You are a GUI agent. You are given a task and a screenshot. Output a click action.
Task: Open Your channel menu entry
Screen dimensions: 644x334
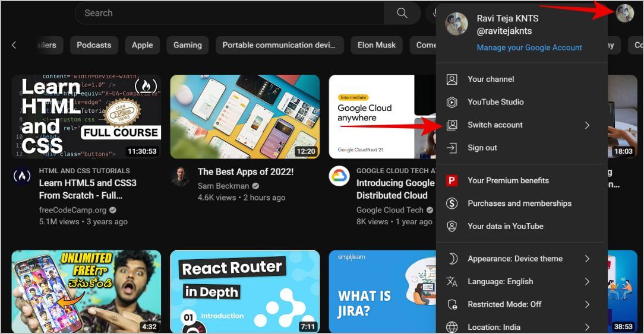(x=522, y=79)
